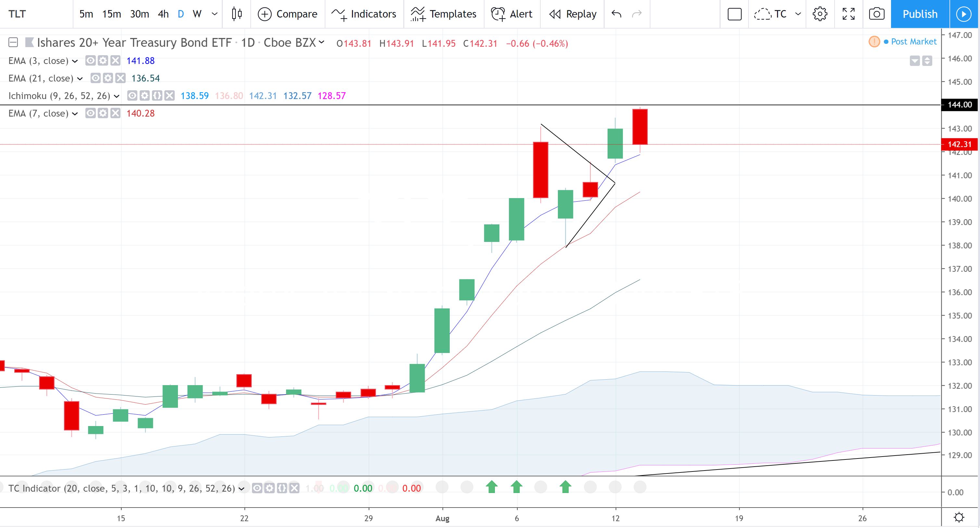Open the candlestick chart style selector
This screenshot has width=980, height=528.
237,14
